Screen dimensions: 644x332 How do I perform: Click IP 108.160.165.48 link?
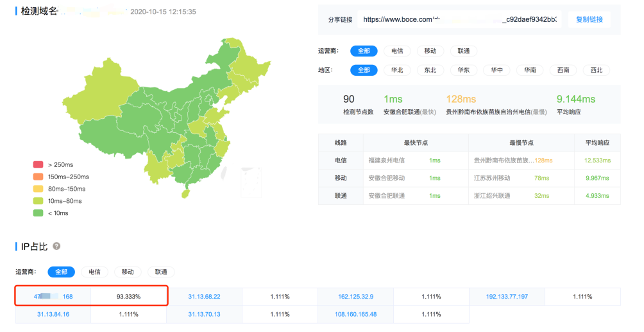355,314
